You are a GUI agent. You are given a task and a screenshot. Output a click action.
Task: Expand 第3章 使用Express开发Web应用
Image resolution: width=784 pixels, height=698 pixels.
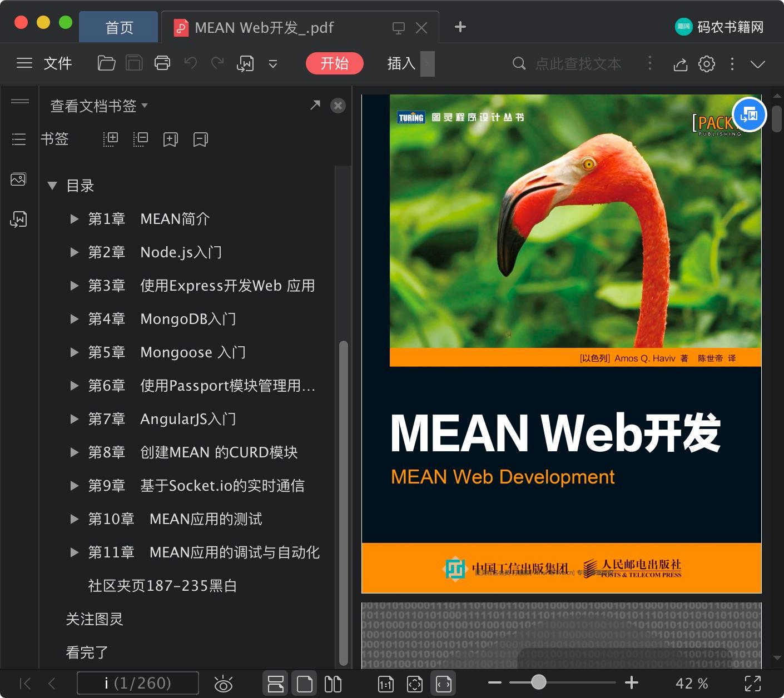[74, 286]
